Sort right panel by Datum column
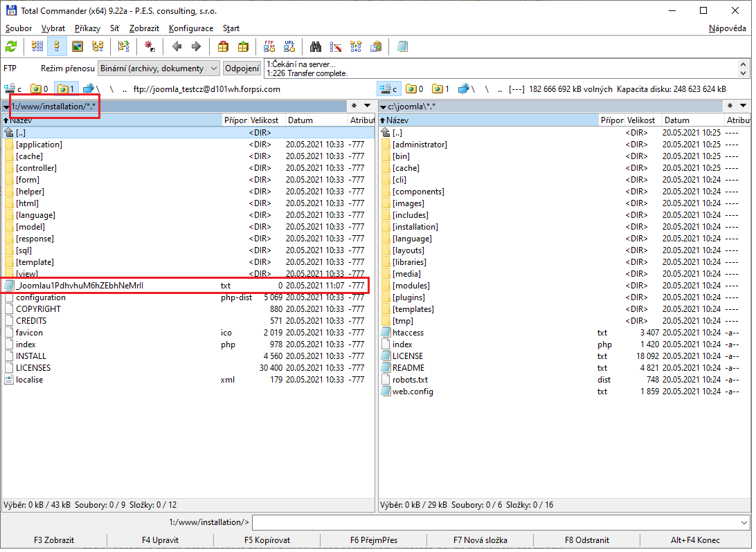 tap(692, 120)
